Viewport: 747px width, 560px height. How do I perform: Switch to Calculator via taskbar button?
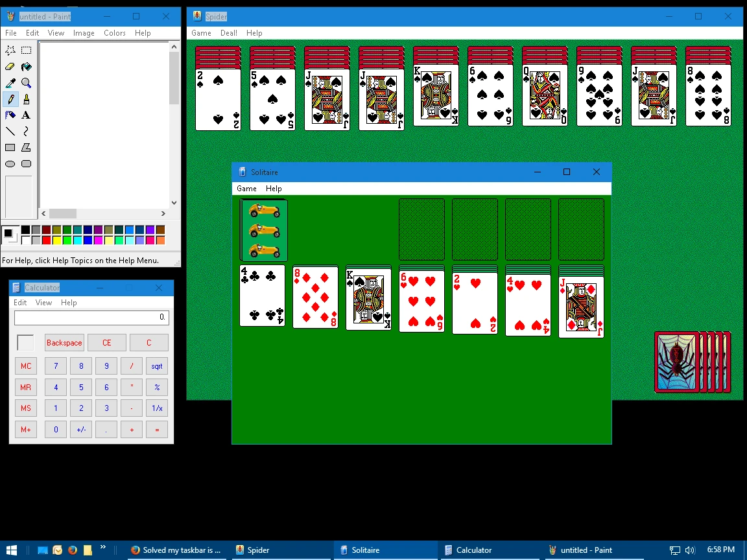coord(490,550)
